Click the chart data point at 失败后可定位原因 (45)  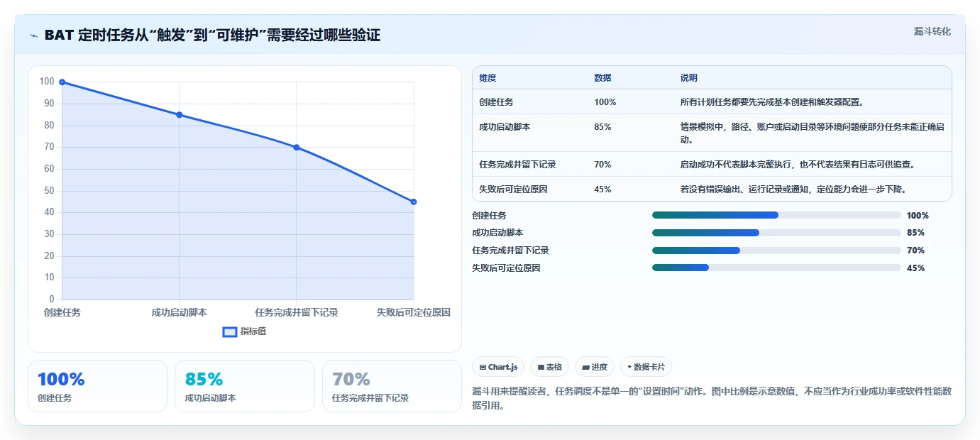coord(414,202)
